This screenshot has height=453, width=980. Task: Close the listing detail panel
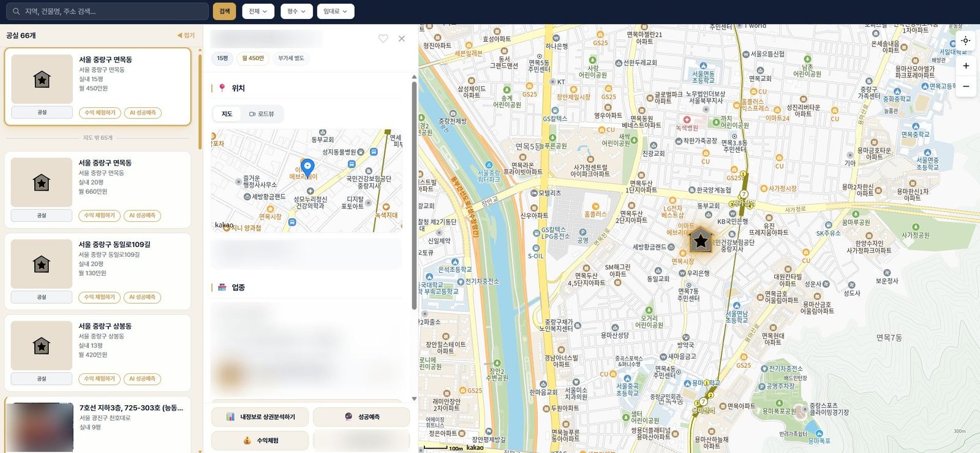(x=402, y=39)
